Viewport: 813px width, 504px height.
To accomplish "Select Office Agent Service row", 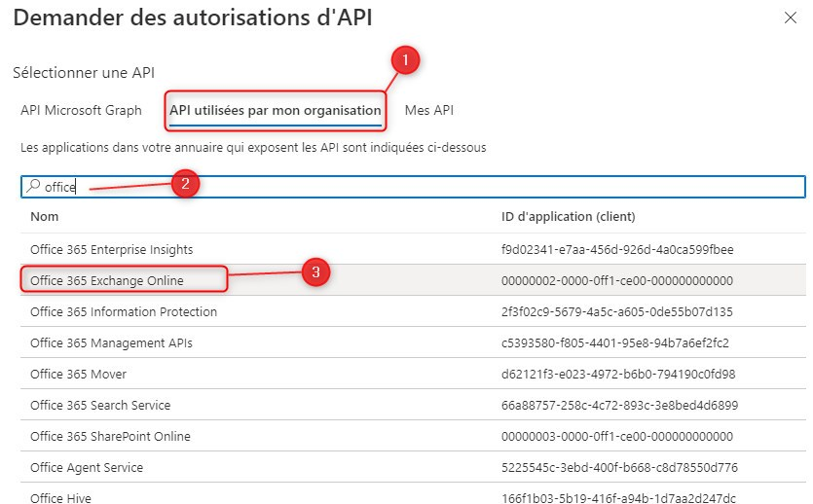I will 87,468.
